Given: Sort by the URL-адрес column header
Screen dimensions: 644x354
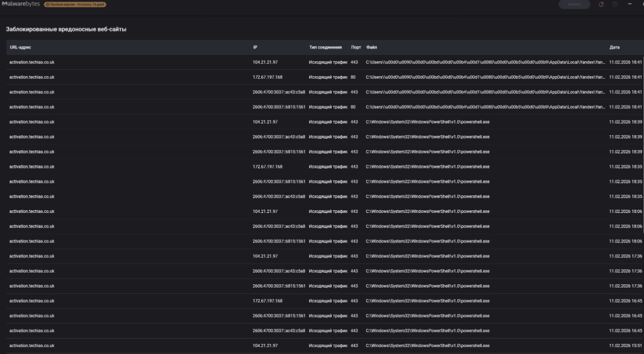Looking at the screenshot, I should (x=20, y=47).
